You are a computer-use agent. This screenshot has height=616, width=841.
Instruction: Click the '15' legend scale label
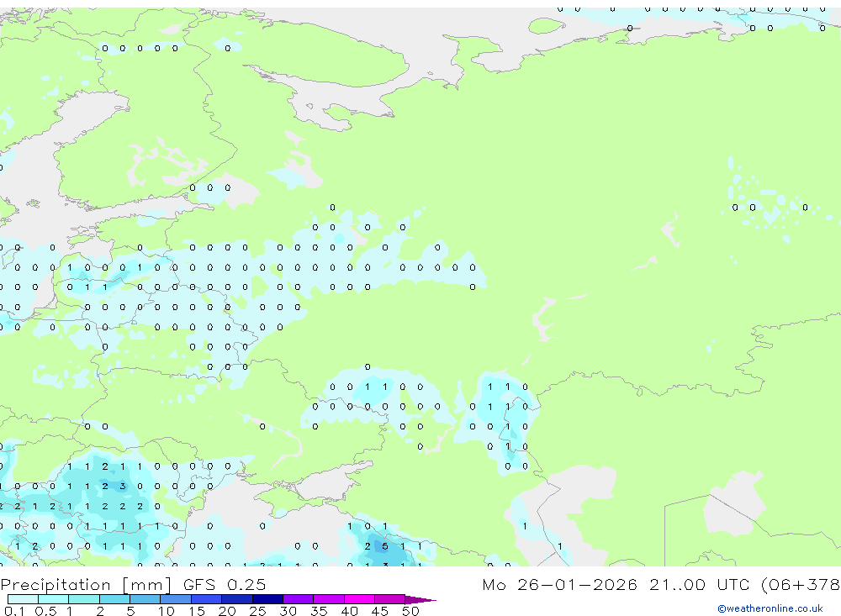pos(197,611)
